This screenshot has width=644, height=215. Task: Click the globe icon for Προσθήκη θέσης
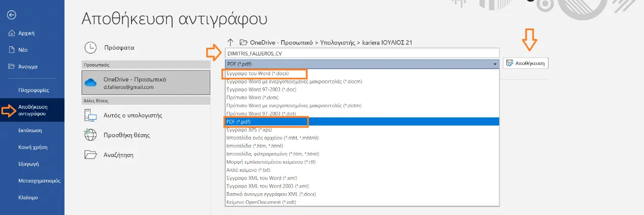(90, 135)
